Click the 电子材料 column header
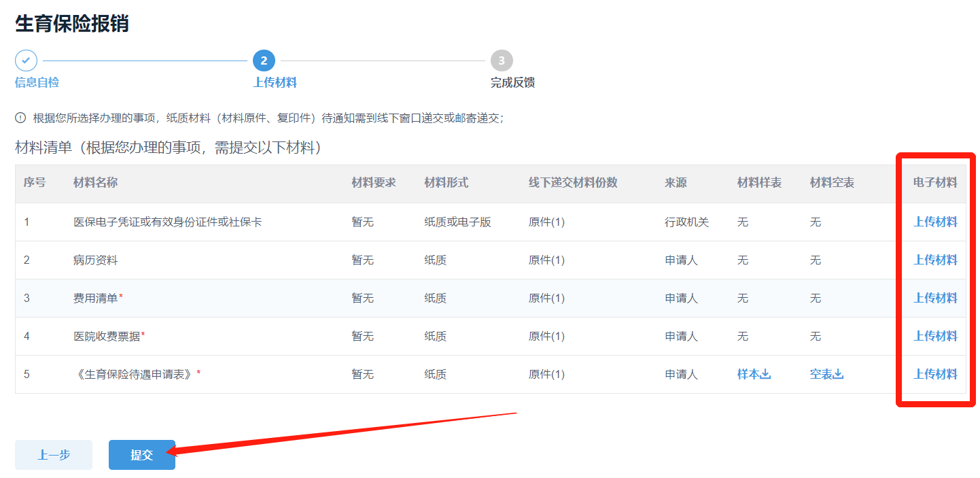The image size is (980, 478). [x=935, y=183]
